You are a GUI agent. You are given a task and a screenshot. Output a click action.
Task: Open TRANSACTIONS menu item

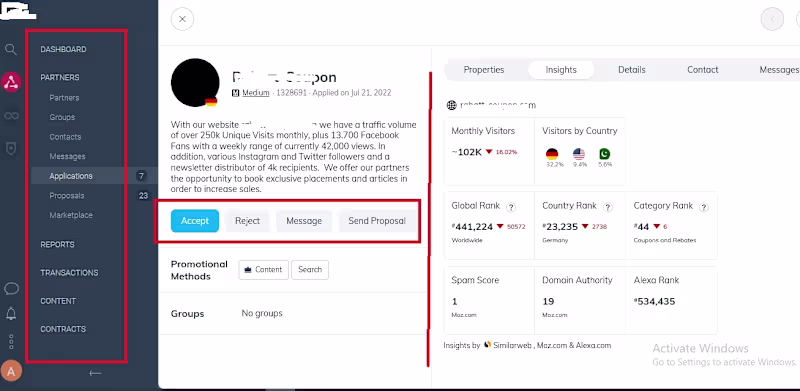point(69,273)
